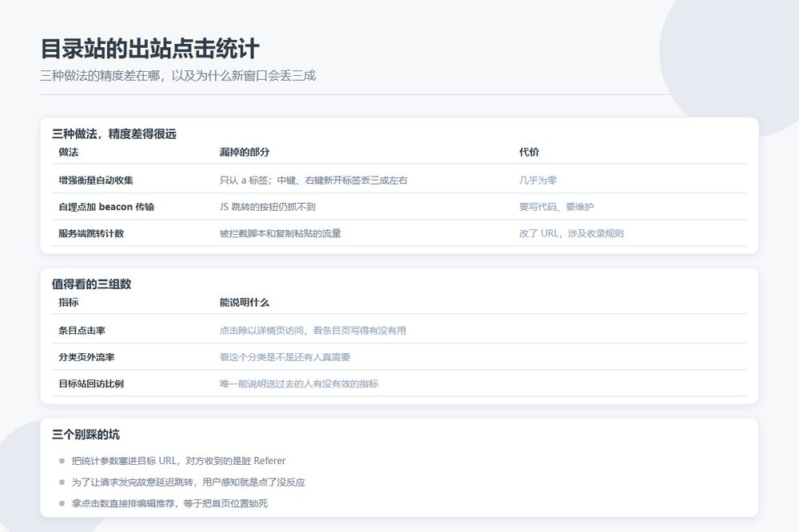Click the bullet about 故意延迟跳转

tap(188, 482)
